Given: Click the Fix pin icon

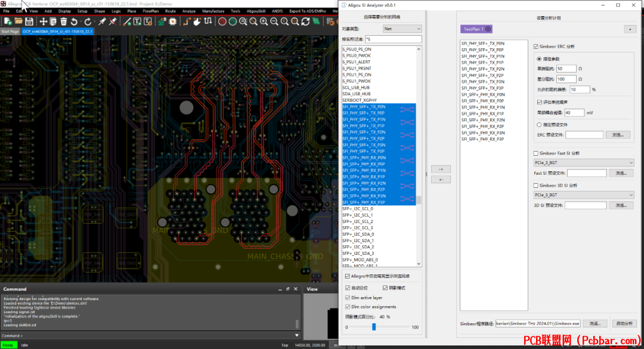Looking at the screenshot, I should tap(102, 21).
